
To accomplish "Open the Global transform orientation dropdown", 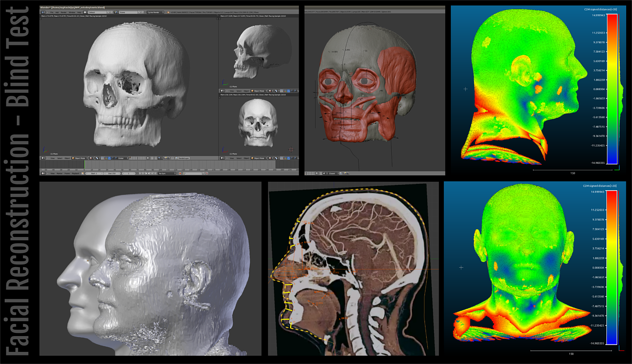I will [123, 158].
